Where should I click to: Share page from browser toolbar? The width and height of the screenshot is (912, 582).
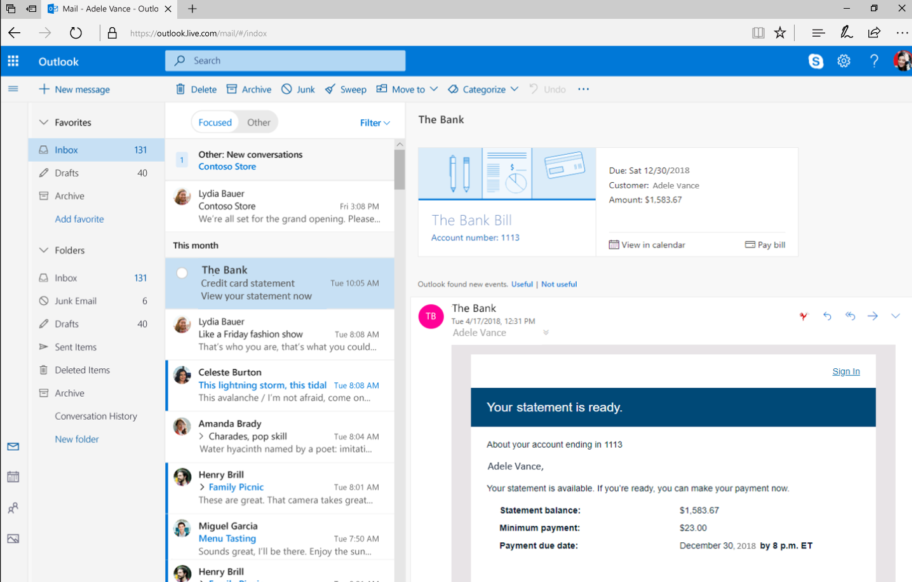click(874, 33)
